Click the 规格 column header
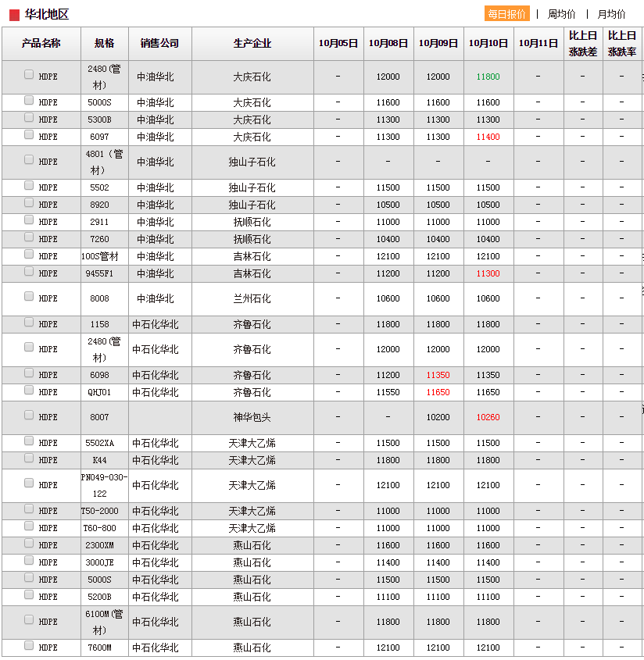Screen dimensions: 644x660 tap(105, 44)
